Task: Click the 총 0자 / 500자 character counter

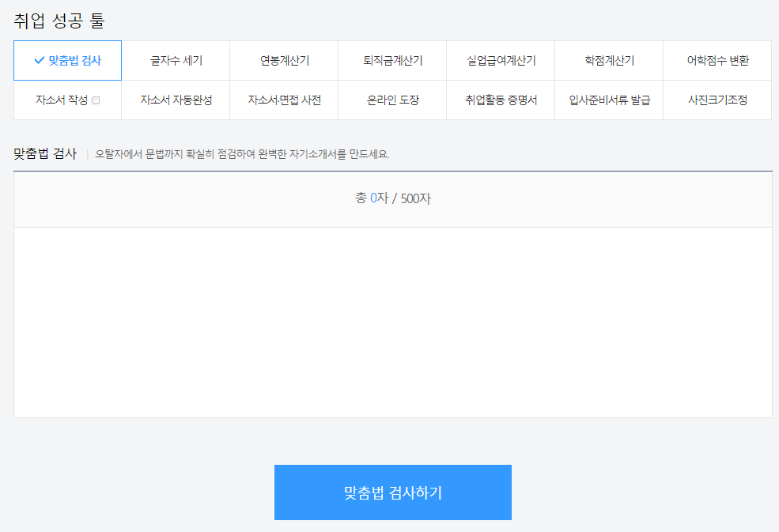Action: click(392, 198)
